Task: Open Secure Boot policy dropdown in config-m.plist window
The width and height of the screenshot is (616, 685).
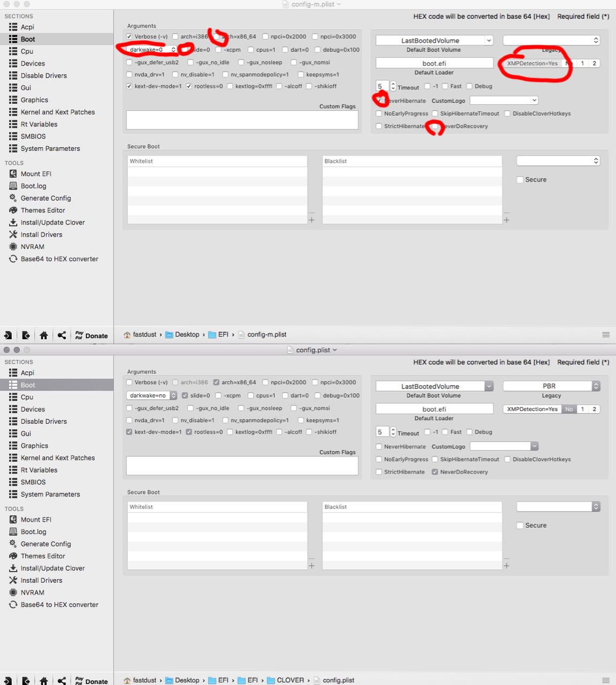Action: [558, 161]
